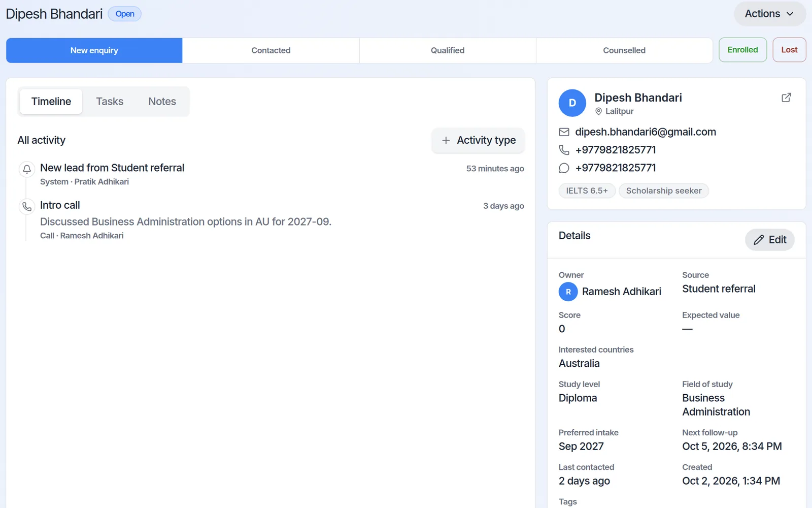This screenshot has height=508, width=812.
Task: Click the blue D avatar circle
Action: pos(572,103)
